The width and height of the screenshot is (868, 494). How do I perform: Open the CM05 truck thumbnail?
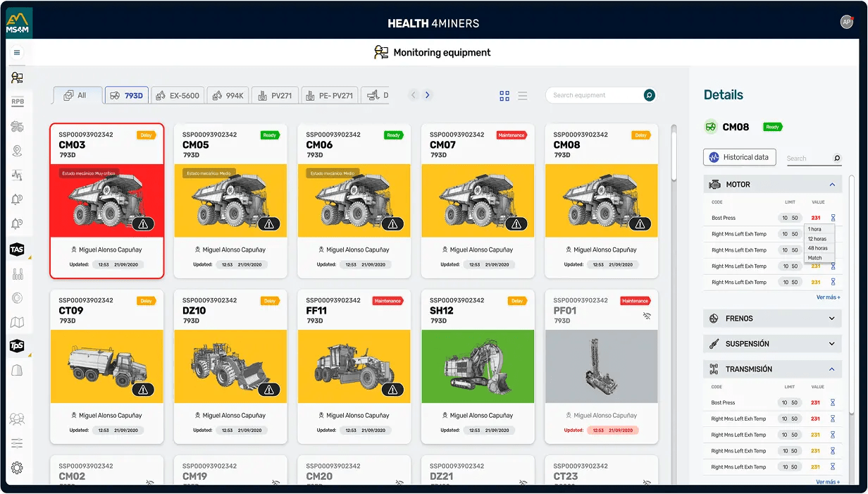pyautogui.click(x=230, y=201)
